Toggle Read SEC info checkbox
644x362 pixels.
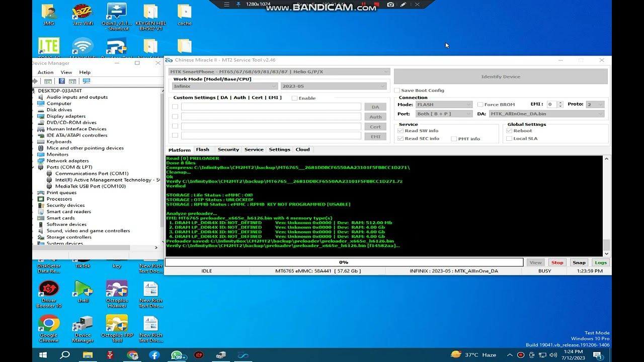point(400,139)
